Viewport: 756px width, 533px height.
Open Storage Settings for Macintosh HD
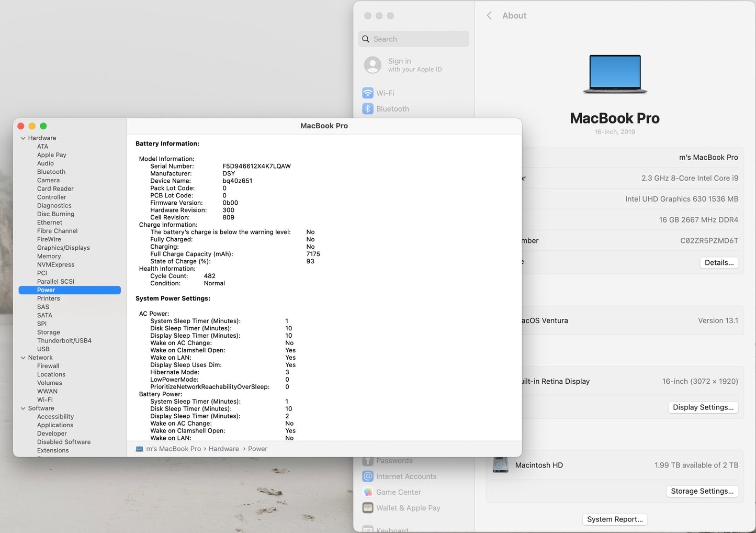coord(702,491)
